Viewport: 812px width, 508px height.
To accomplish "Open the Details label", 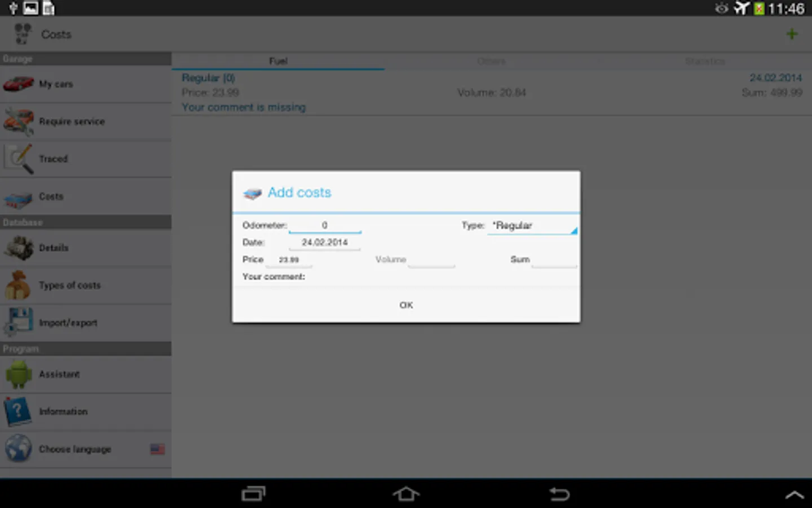I will 54,248.
